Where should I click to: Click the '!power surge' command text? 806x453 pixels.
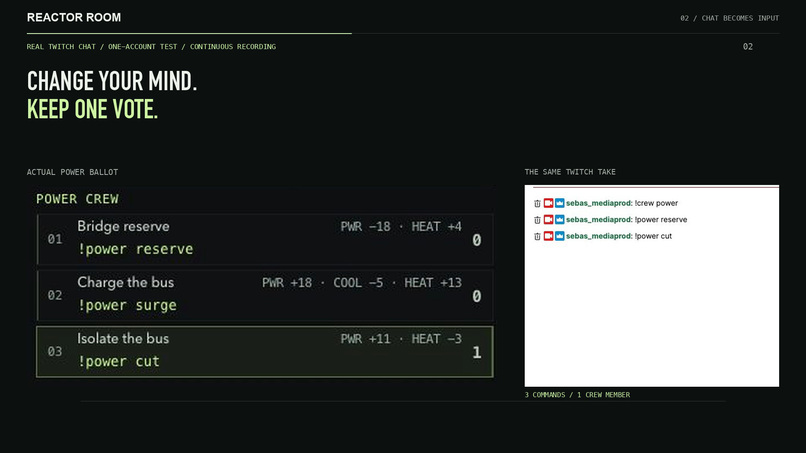click(x=127, y=305)
